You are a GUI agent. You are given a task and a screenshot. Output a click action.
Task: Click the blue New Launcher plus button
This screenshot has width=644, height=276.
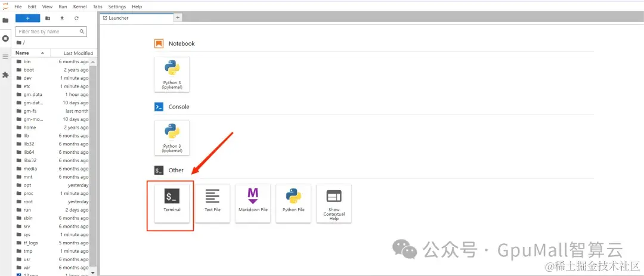click(27, 18)
